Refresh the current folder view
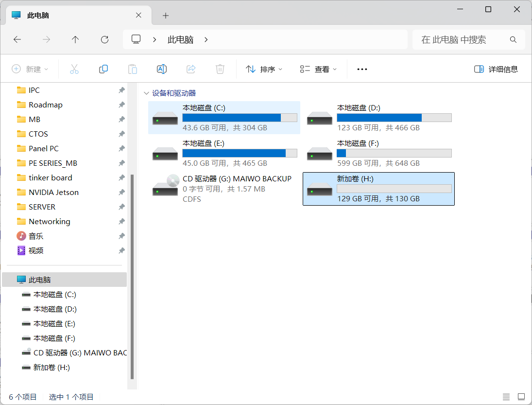This screenshot has width=532, height=405. (x=104, y=39)
